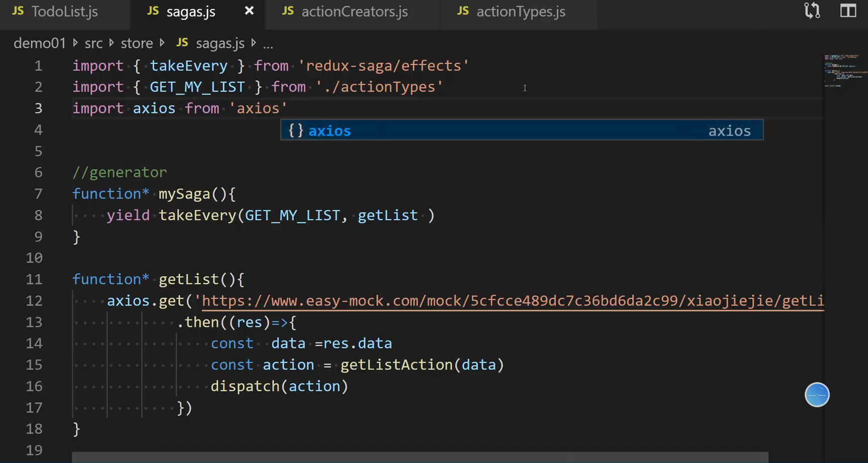Viewport: 868px width, 463px height.
Task: Expand the chevron after sagas.js breadcrumb
Action: [254, 43]
